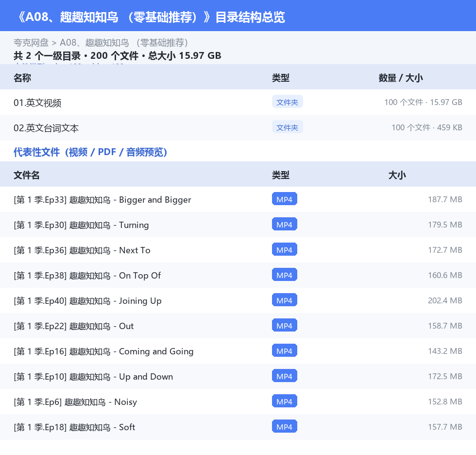Click the 数量 / 大小 column header
The height and width of the screenshot is (455, 476).
coord(400,78)
